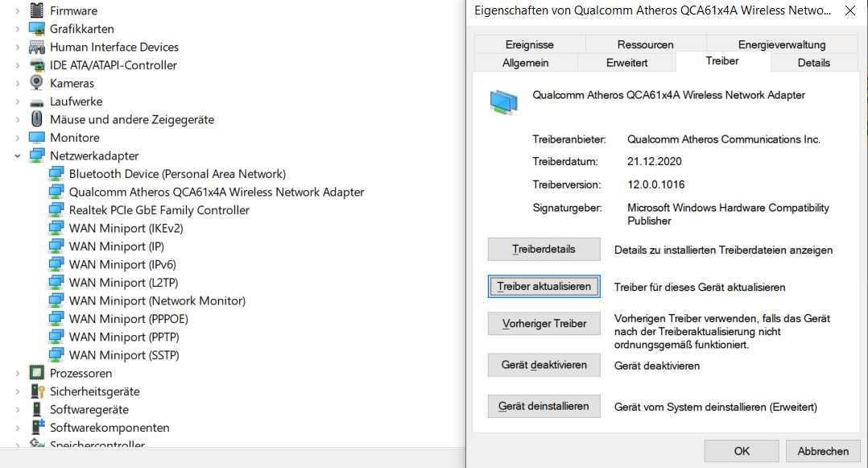Click the Grafikkarten display adapter icon

click(36, 29)
